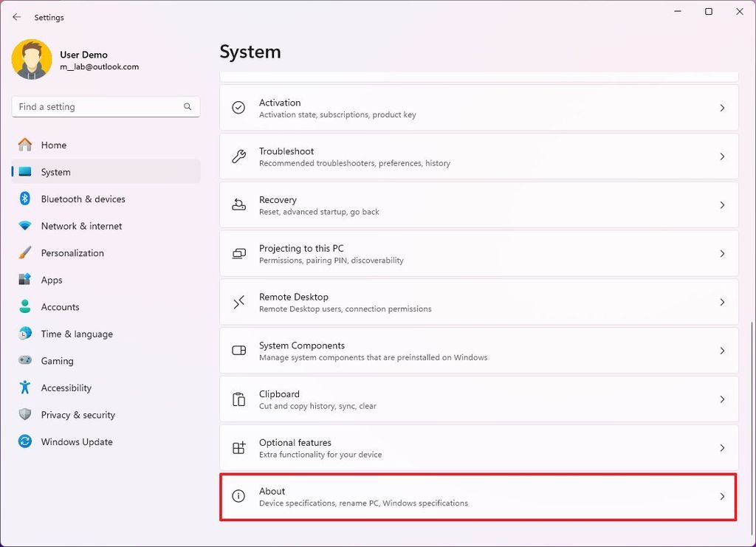The image size is (756, 547).
Task: Click the Gaming controller icon
Action: pyautogui.click(x=23, y=360)
